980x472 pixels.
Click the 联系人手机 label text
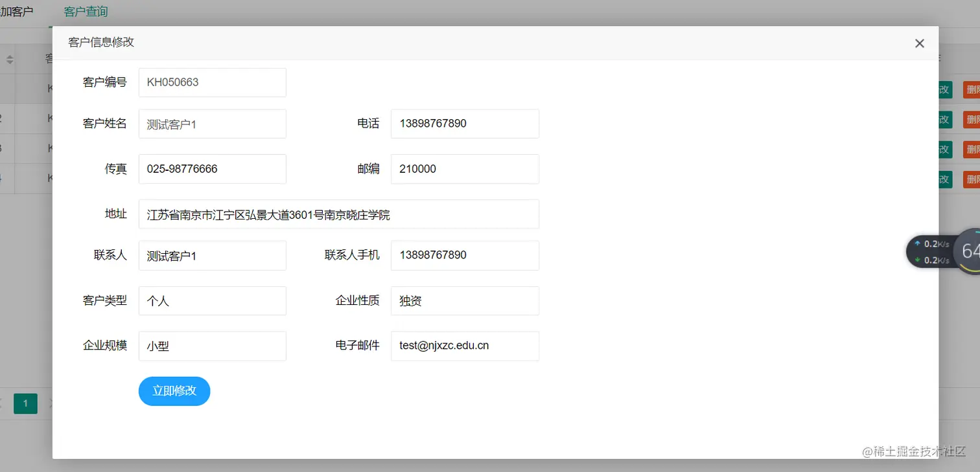[352, 255]
